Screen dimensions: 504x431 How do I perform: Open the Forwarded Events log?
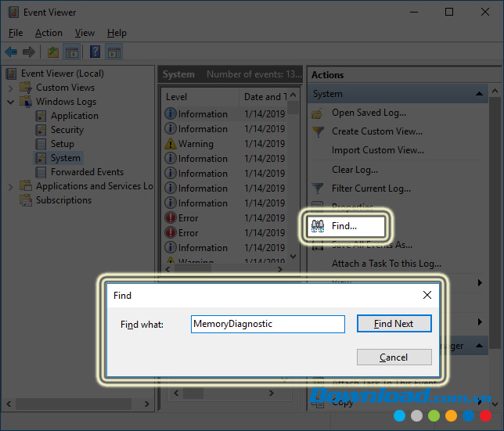pyautogui.click(x=87, y=172)
